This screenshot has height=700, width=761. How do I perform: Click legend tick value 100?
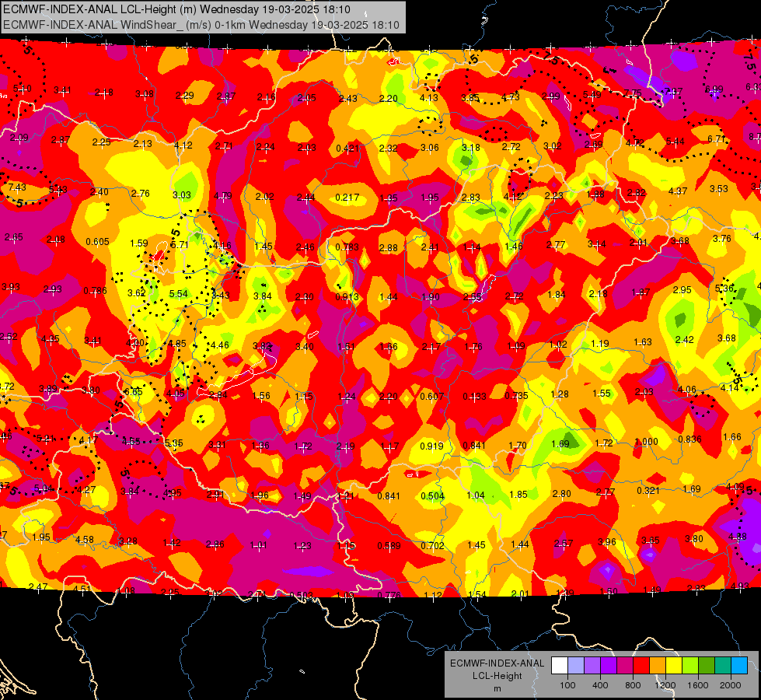coord(568,685)
